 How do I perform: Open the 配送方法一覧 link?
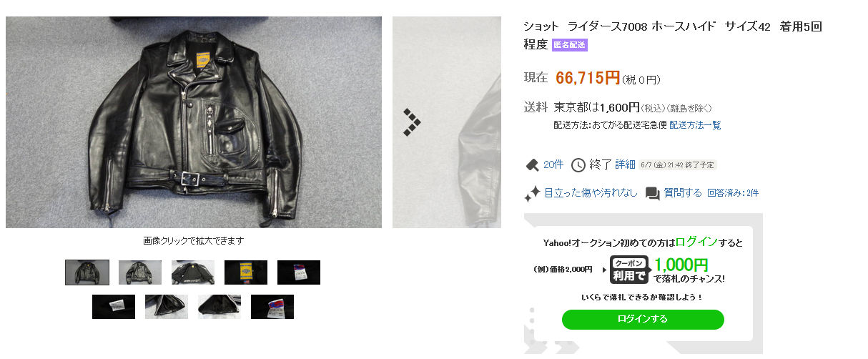(x=696, y=125)
